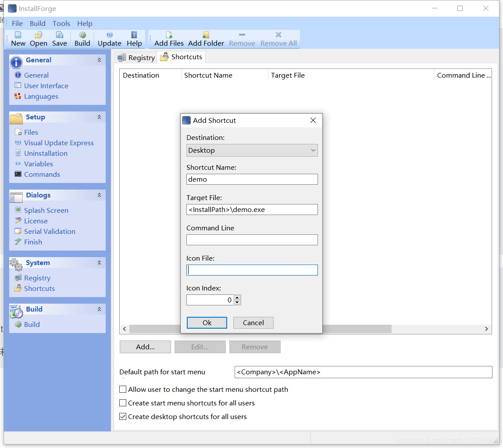This screenshot has width=503, height=448.
Task: Open the Tools menu
Action: [61, 23]
